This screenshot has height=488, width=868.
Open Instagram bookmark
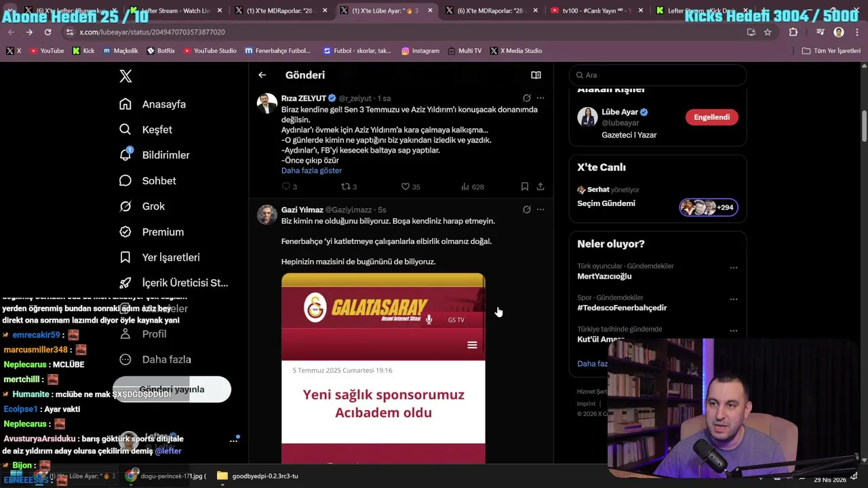420,51
